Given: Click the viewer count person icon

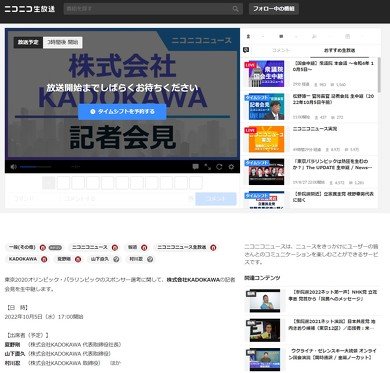Looking at the screenshot, I should pos(248,36).
